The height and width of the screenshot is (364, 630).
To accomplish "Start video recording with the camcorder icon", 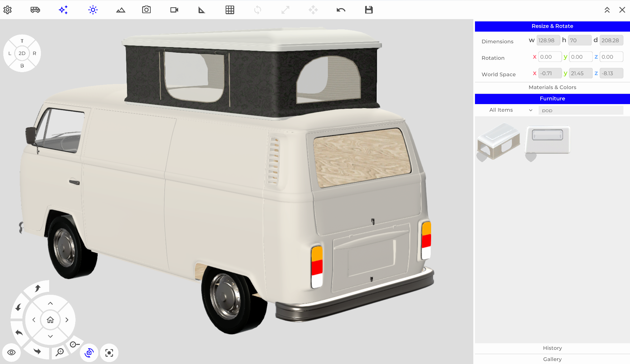I will pyautogui.click(x=174, y=10).
